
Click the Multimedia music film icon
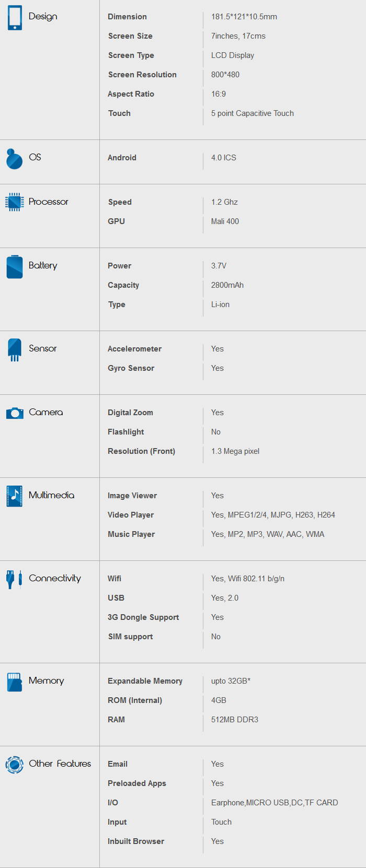pos(14,496)
